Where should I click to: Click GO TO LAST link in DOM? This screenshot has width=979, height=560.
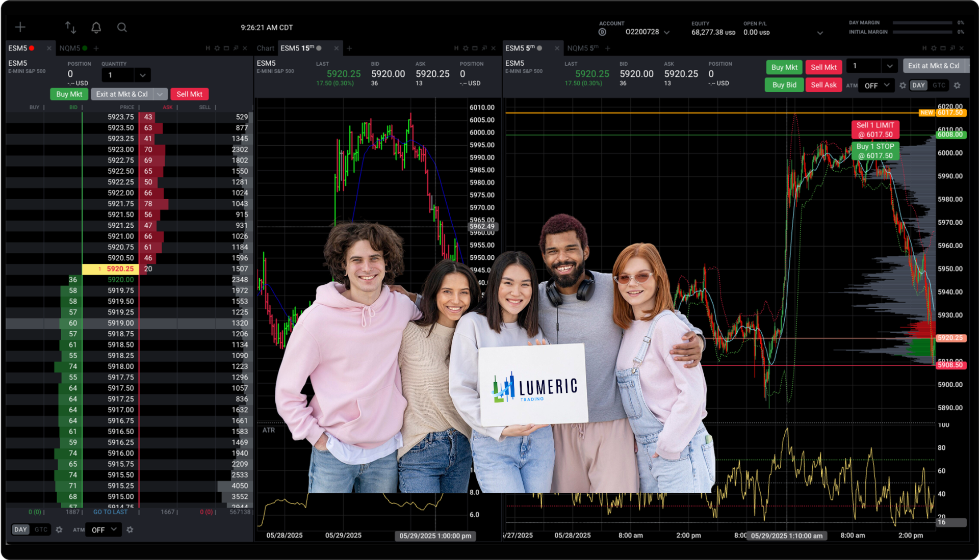[111, 512]
